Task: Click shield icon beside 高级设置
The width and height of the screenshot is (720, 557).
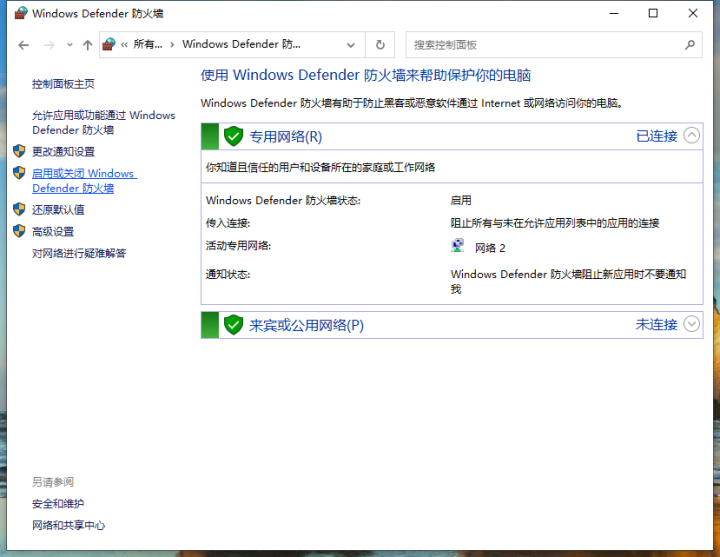Action: tap(19, 231)
